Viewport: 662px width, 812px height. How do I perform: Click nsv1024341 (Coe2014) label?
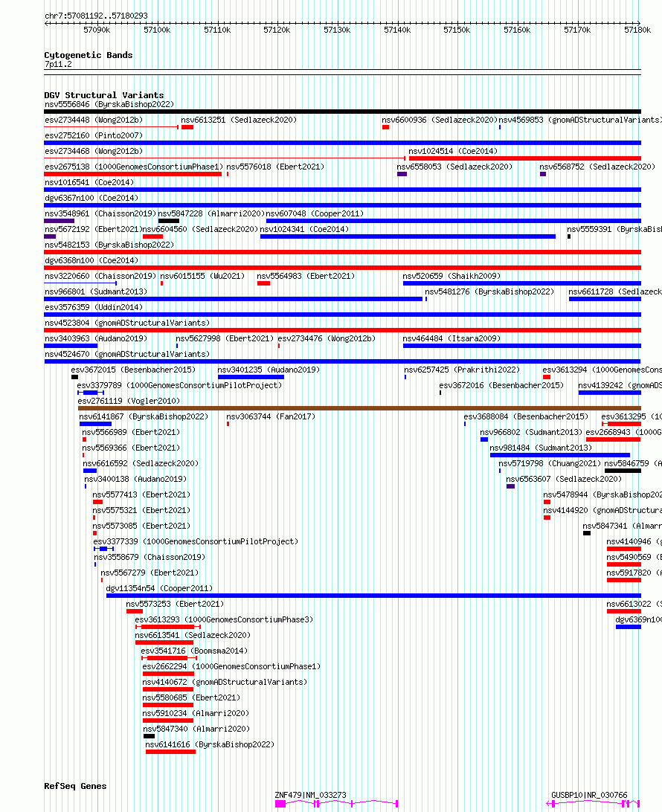[x=304, y=229]
